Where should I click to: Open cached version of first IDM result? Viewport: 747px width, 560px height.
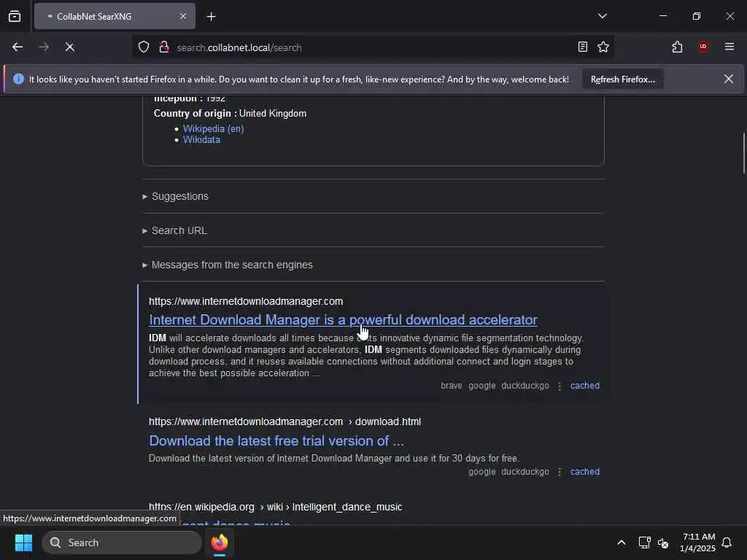click(585, 386)
